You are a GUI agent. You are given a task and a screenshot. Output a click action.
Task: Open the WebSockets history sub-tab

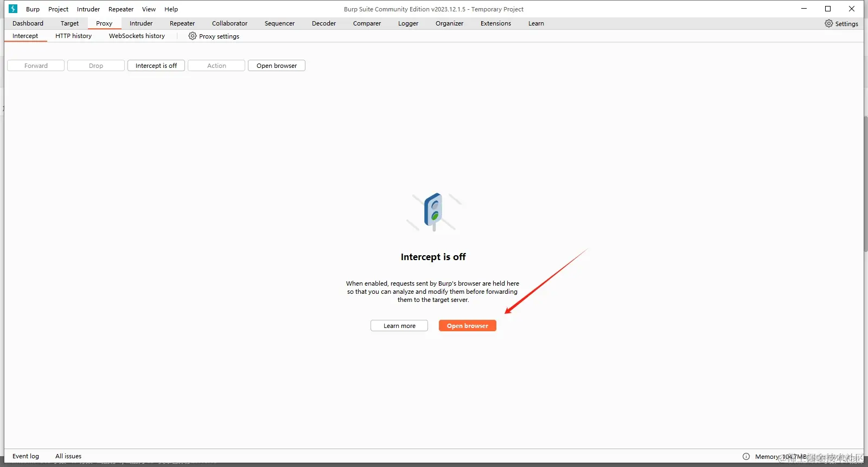(x=137, y=36)
